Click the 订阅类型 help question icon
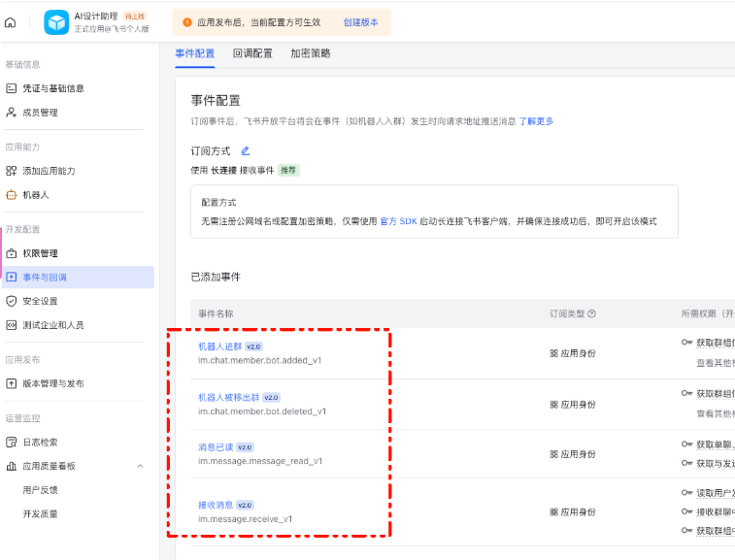This screenshot has height=560, width=735. pos(591,313)
